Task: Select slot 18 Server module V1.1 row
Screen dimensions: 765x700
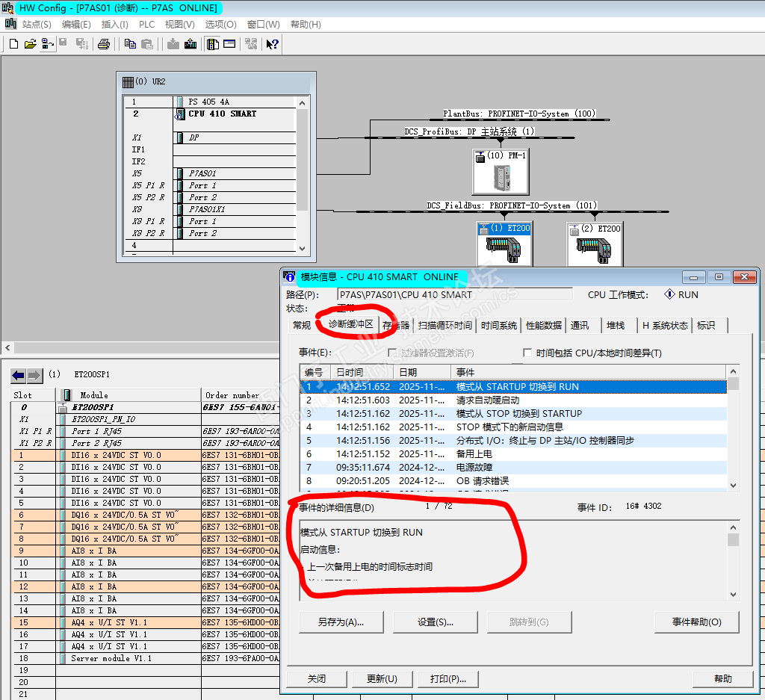Action: point(145,658)
